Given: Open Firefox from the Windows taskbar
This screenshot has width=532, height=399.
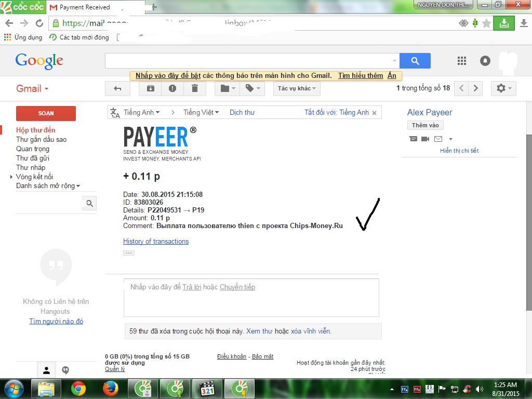Looking at the screenshot, I should pos(110,389).
